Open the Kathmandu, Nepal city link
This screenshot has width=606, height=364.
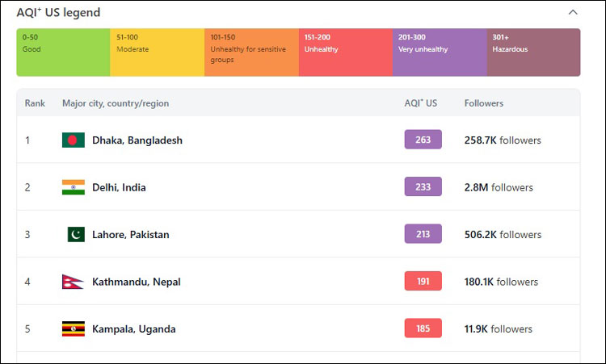pyautogui.click(x=137, y=282)
